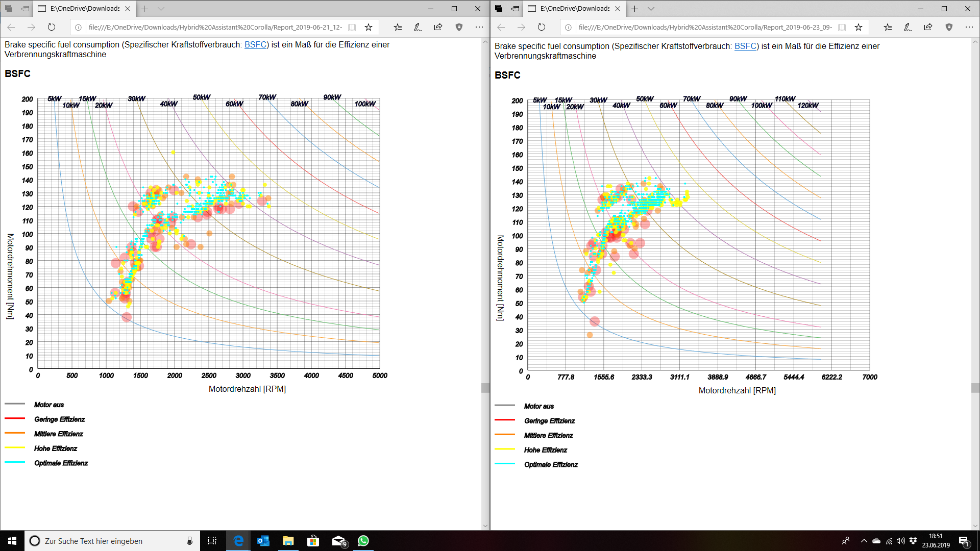Click left window vertical scrollbar thumb
Viewport: 980px width, 551px height.
[x=485, y=388]
